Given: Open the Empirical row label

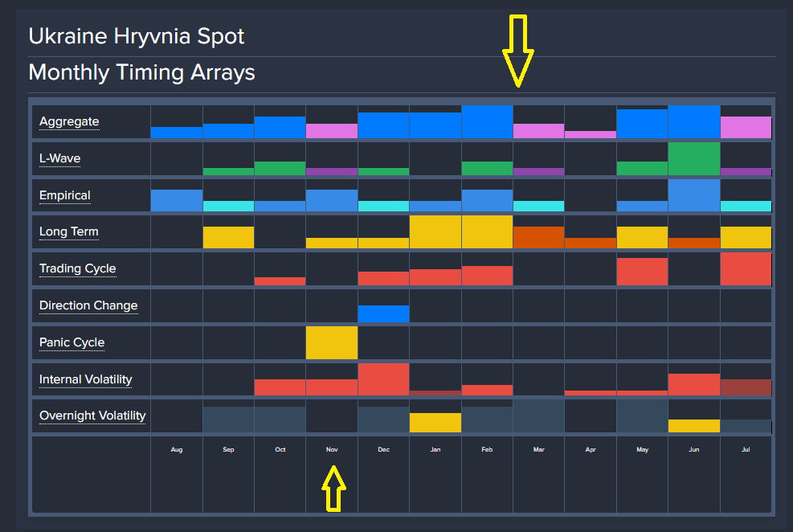Looking at the screenshot, I should point(65,196).
